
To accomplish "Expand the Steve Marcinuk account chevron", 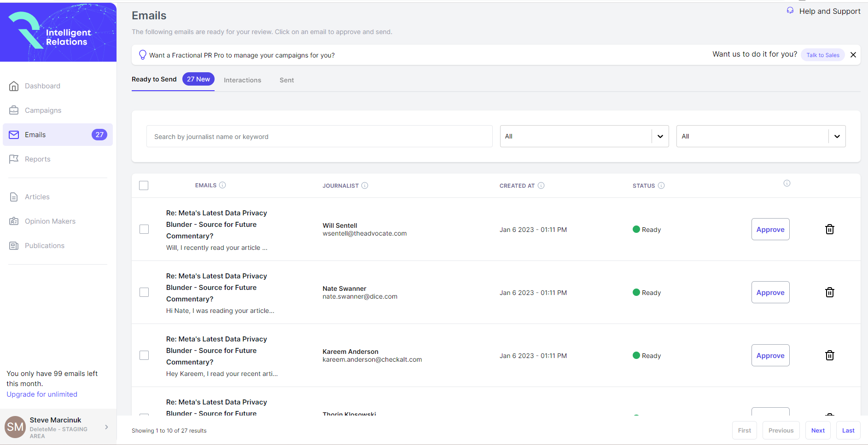I will (106, 427).
